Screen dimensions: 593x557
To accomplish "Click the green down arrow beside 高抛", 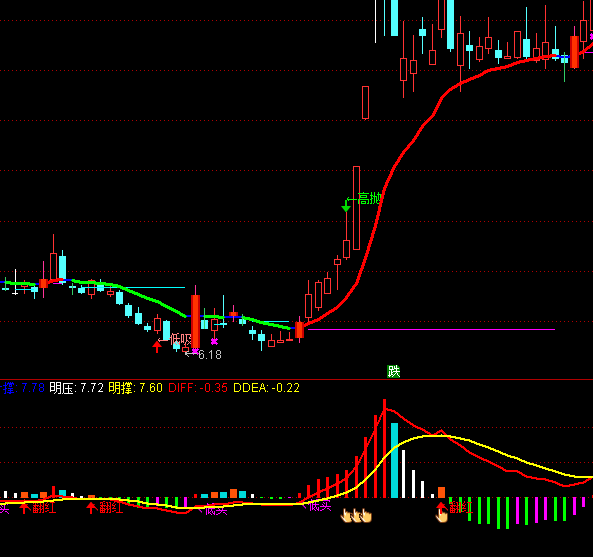I will (x=346, y=206).
